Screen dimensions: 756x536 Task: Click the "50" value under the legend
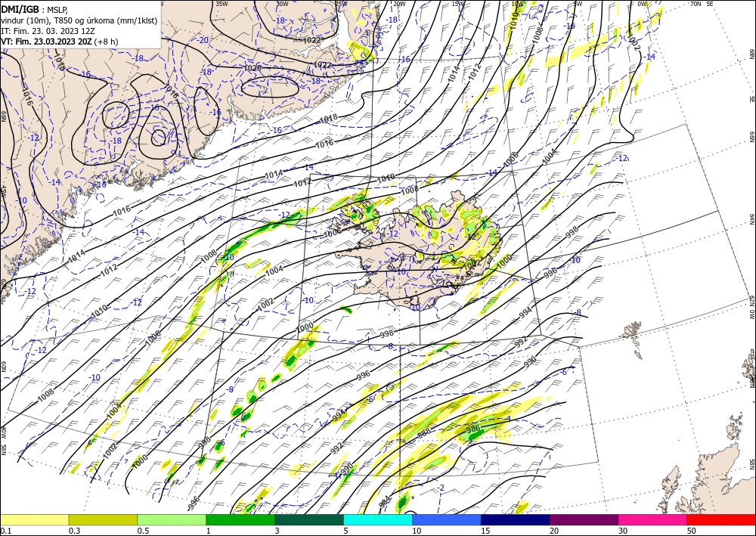pos(692,531)
